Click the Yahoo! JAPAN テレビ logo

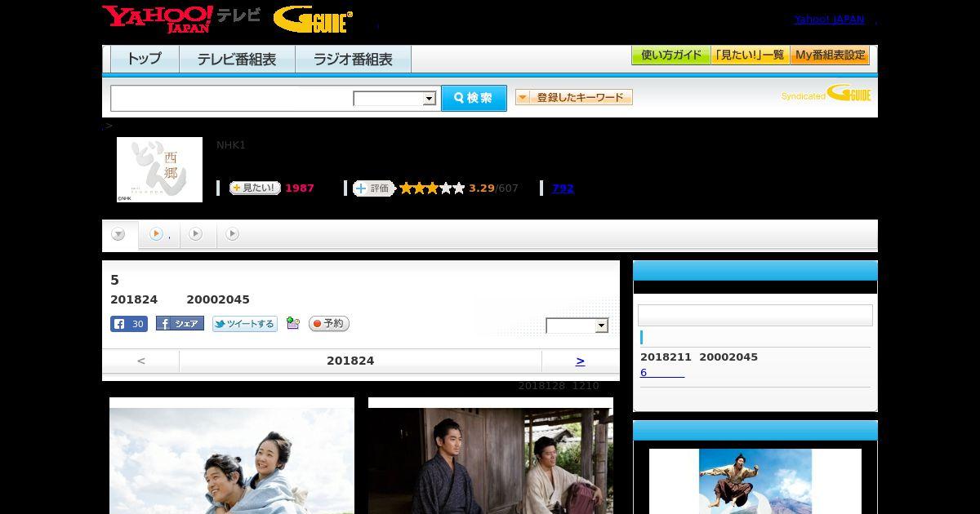pyautogui.click(x=180, y=19)
